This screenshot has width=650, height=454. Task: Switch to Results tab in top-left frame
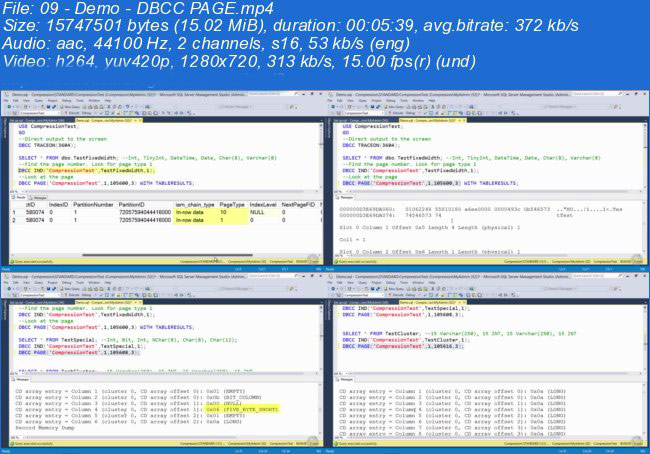click(19, 197)
